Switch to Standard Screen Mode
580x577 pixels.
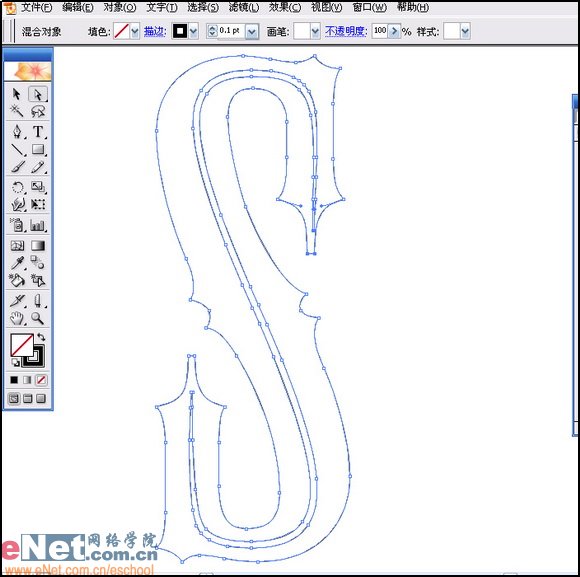tap(14, 399)
